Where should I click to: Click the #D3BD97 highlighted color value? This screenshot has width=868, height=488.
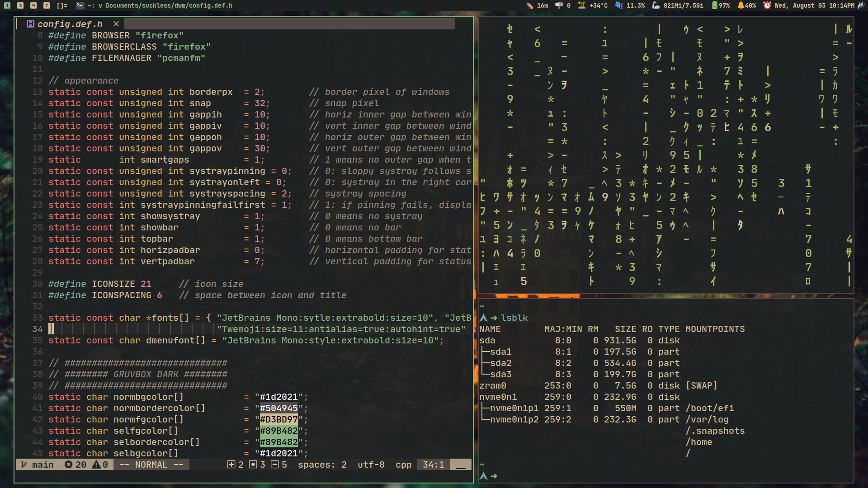278,419
